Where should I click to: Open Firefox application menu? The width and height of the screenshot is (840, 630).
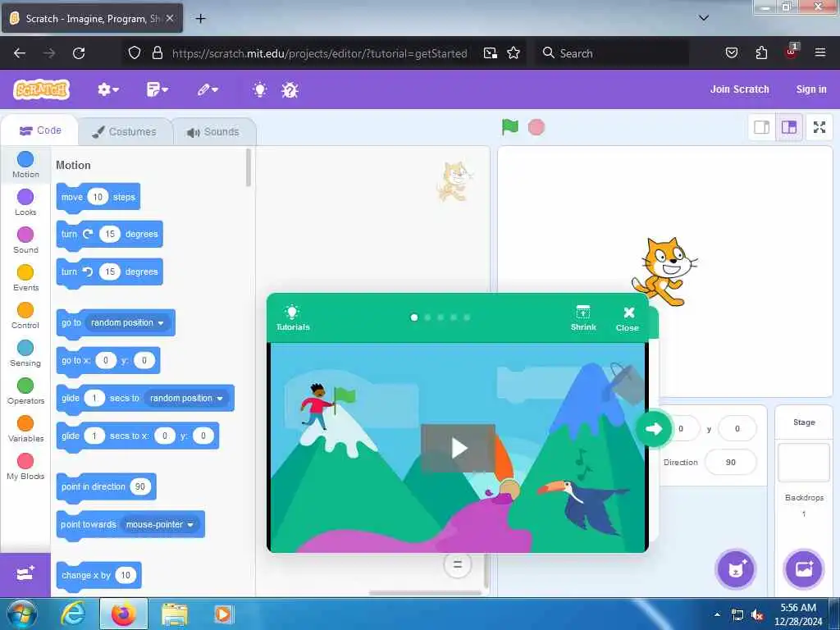pyautogui.click(x=819, y=52)
